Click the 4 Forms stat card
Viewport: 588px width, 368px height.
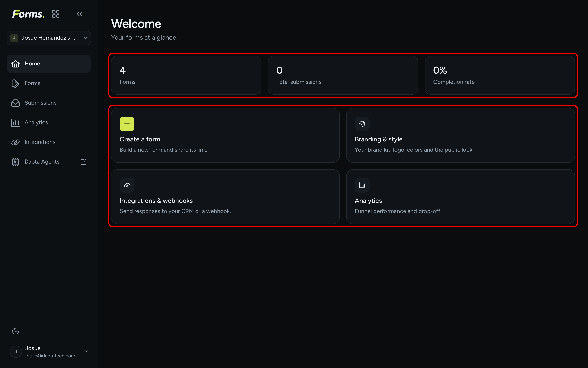[x=186, y=75]
